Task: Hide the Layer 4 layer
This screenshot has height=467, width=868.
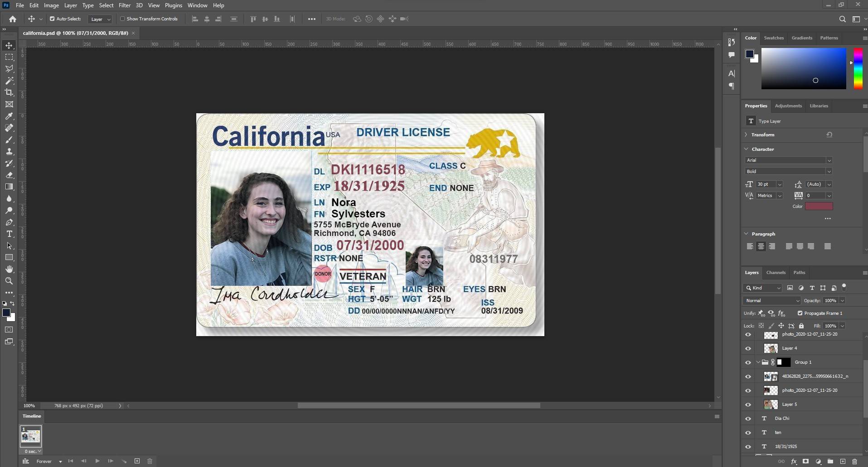Action: pos(748,348)
